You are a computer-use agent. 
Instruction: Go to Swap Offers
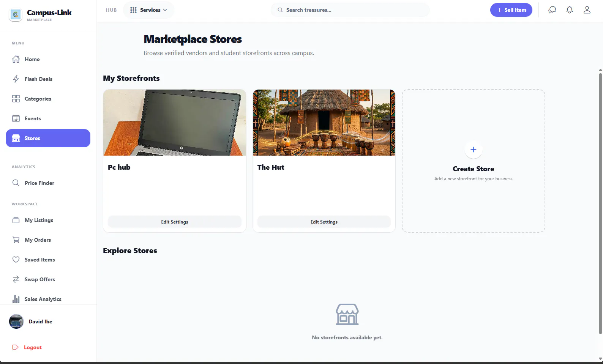click(x=48, y=279)
